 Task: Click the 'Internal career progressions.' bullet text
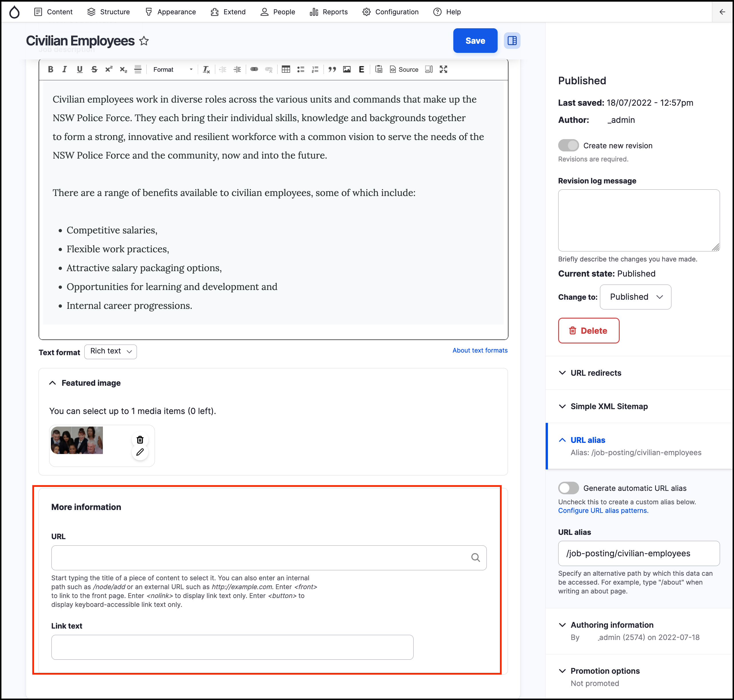(129, 306)
